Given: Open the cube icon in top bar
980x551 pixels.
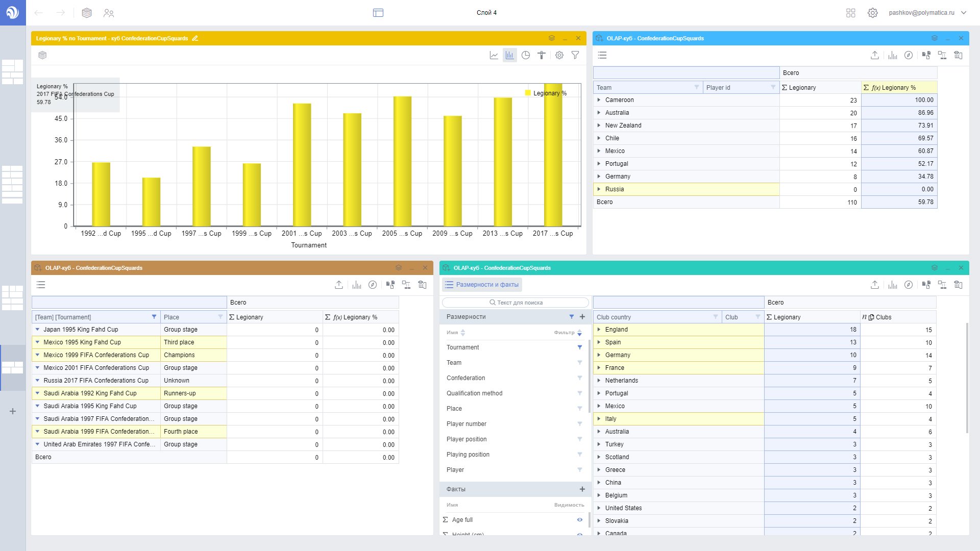Looking at the screenshot, I should point(87,13).
